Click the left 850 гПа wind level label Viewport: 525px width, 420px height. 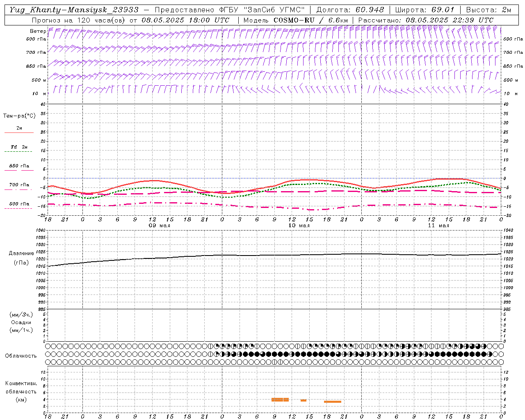pos(36,66)
